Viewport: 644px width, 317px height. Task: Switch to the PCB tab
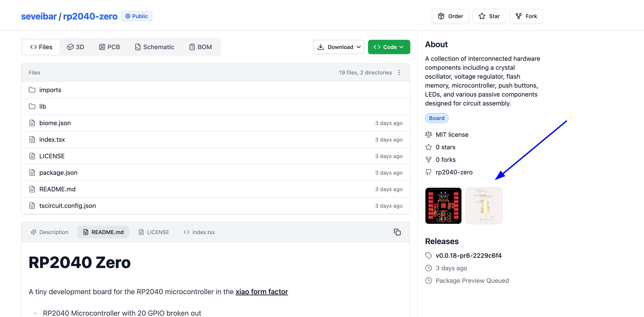pos(109,47)
